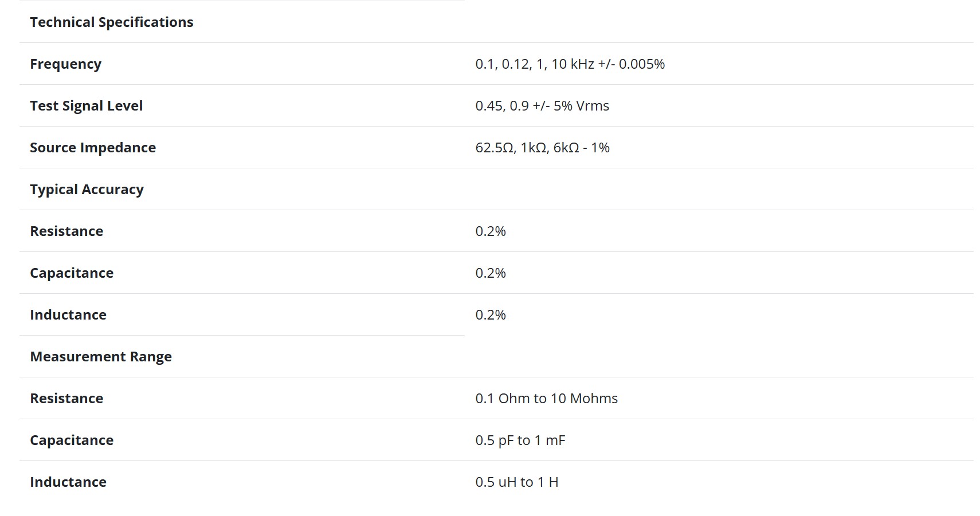The image size is (980, 516).
Task: Select the Test Signal Level label
Action: point(87,106)
